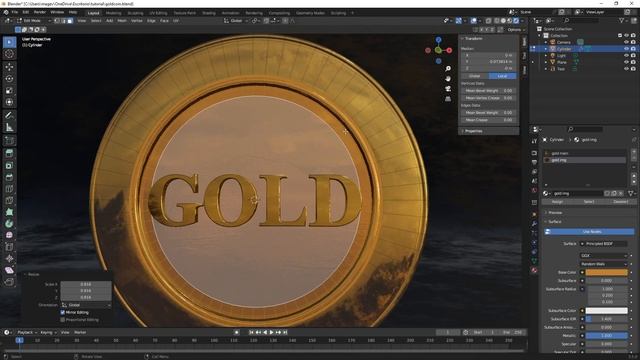The width and height of the screenshot is (640, 360).
Task: Click the Global button in Transform panel
Action: pyautogui.click(x=475, y=76)
